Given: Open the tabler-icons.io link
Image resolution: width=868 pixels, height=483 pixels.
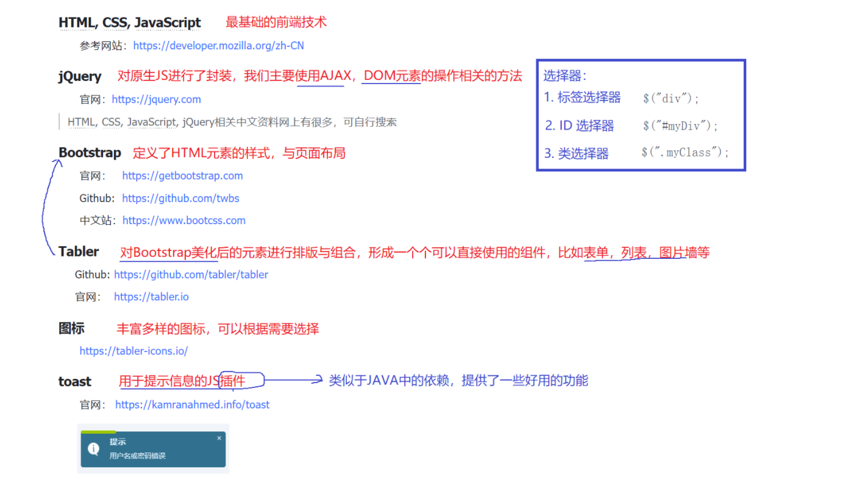Looking at the screenshot, I should 133,351.
